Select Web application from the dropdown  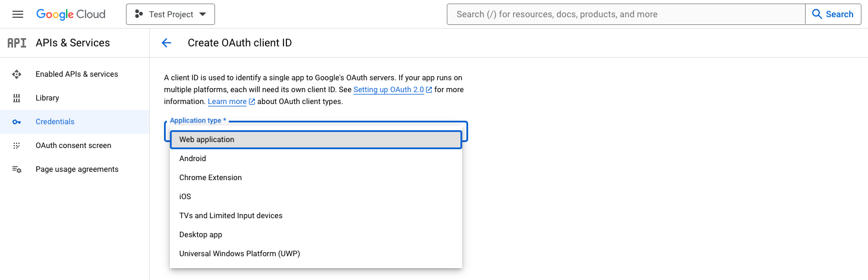pos(316,140)
